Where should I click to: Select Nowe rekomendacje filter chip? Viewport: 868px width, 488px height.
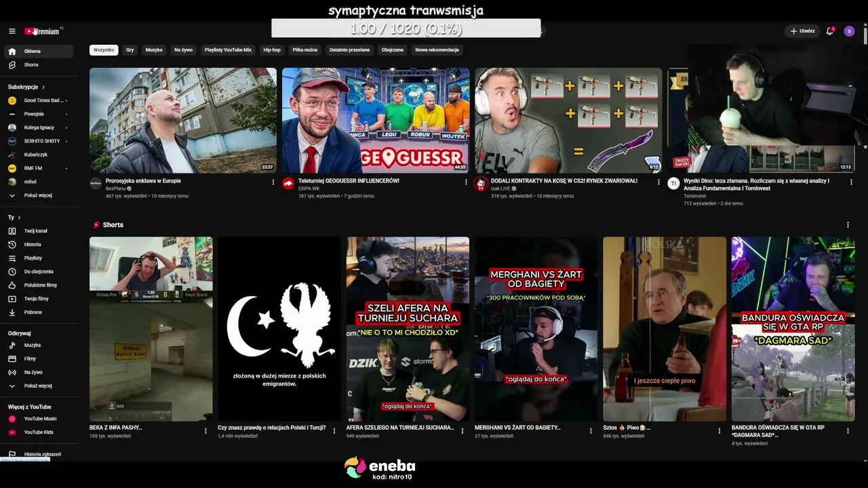tap(437, 50)
